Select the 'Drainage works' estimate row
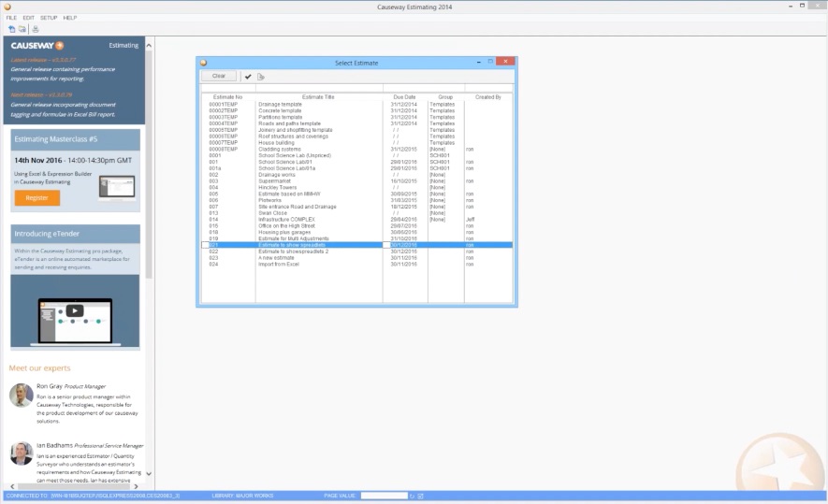Image resolution: width=828 pixels, height=504 pixels. pos(357,175)
